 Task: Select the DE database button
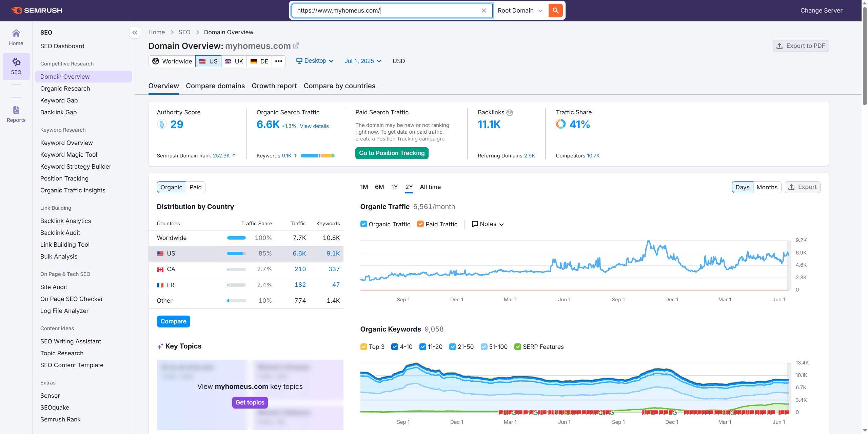point(259,61)
